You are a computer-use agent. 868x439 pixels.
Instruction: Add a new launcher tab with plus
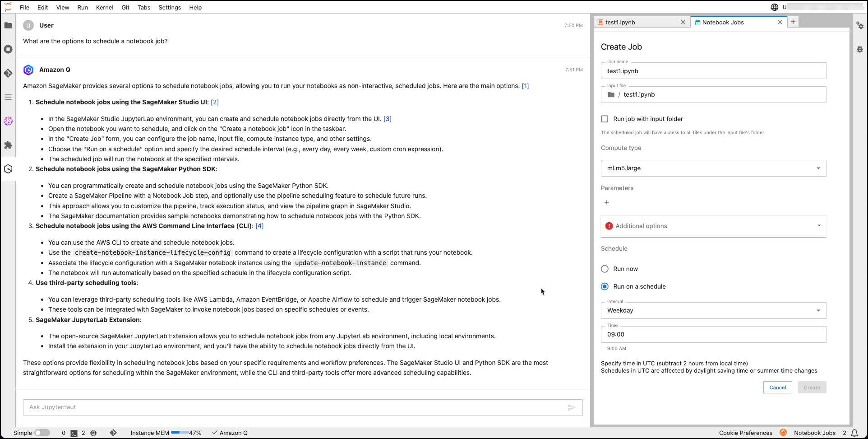click(793, 22)
